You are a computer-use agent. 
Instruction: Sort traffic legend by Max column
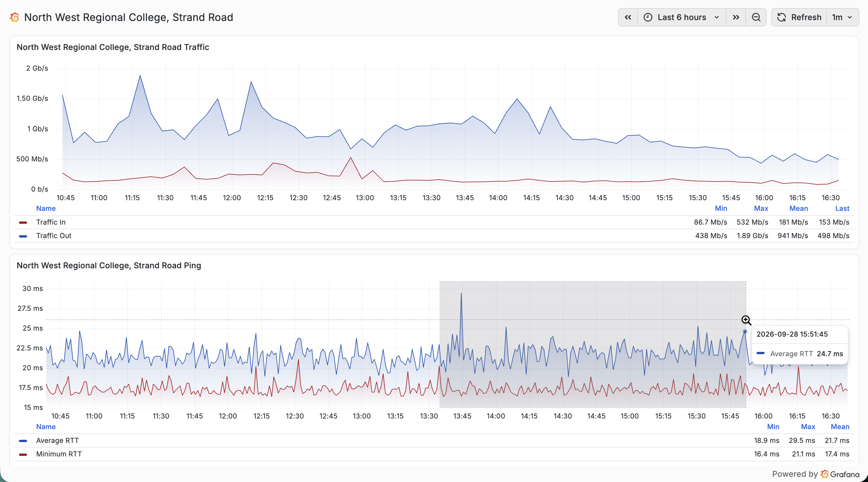click(x=761, y=208)
